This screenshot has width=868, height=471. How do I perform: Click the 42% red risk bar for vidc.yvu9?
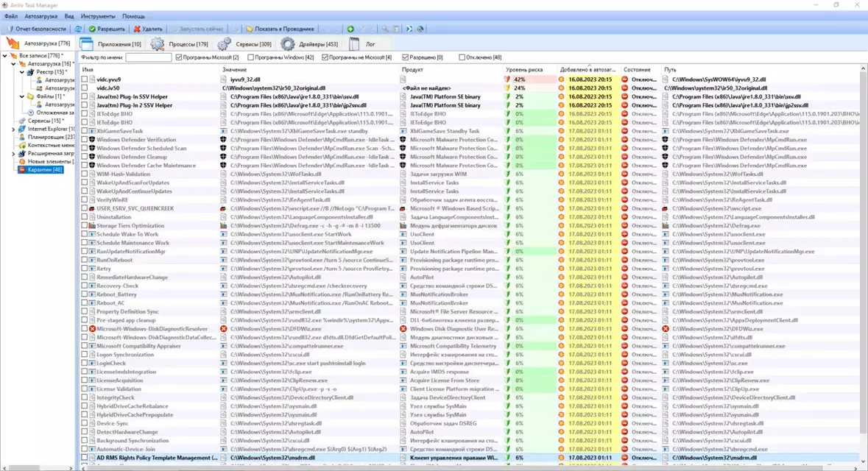click(x=534, y=79)
